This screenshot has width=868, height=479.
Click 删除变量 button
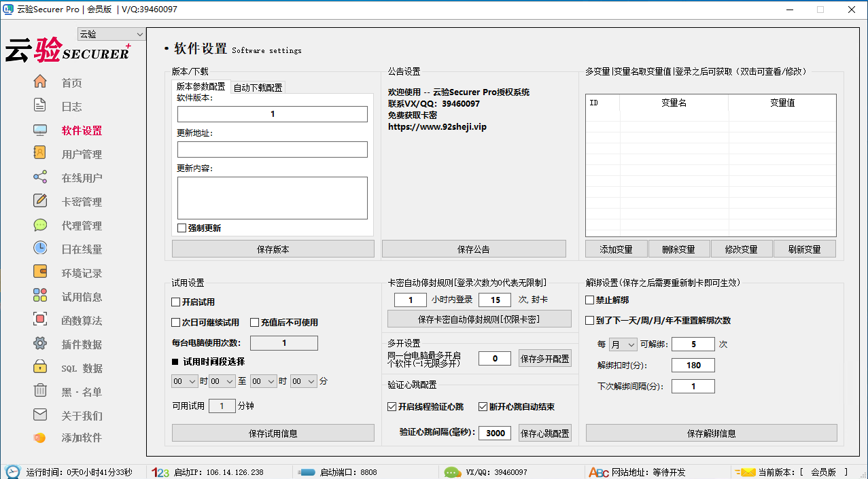[679, 249]
